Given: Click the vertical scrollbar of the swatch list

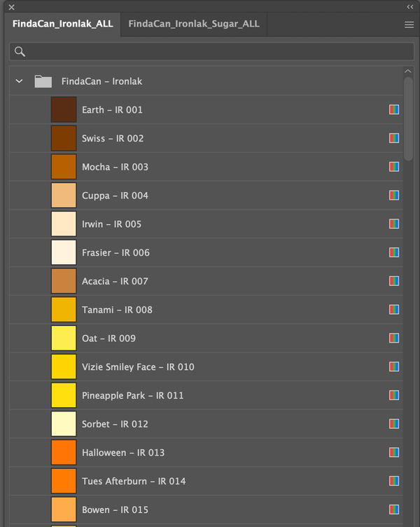Looking at the screenshot, I should click(408, 119).
